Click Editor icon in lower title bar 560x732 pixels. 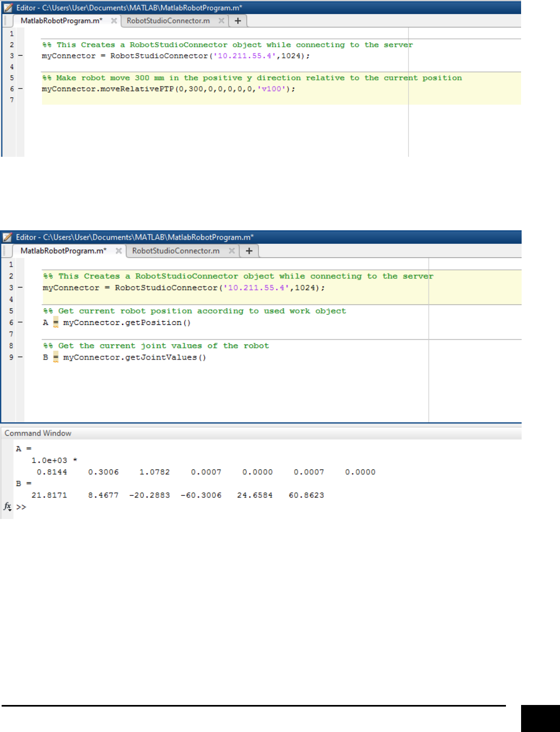(x=8, y=237)
